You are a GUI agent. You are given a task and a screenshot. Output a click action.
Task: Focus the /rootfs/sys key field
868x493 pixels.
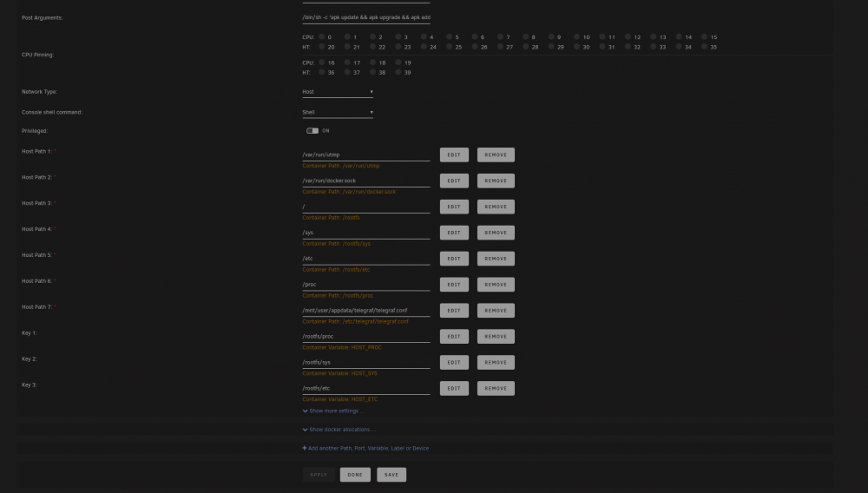366,363
